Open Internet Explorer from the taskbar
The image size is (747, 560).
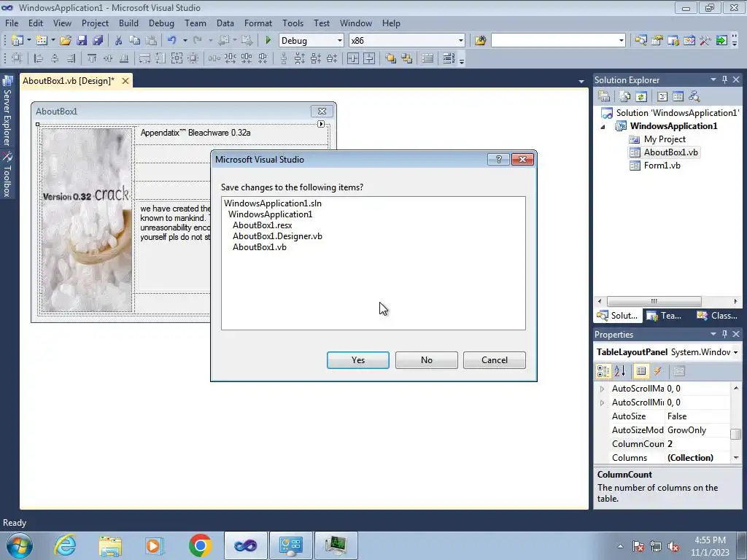click(x=65, y=545)
